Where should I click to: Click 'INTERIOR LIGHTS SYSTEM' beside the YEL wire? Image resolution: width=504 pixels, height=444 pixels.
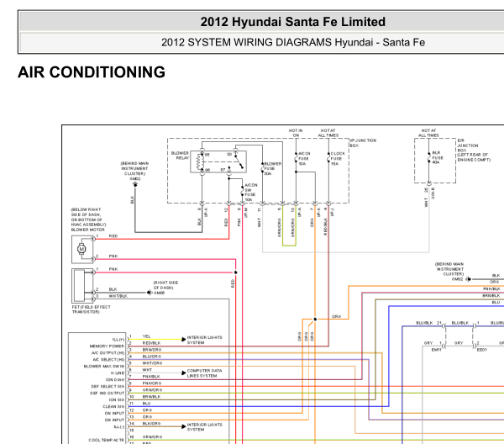(204, 340)
